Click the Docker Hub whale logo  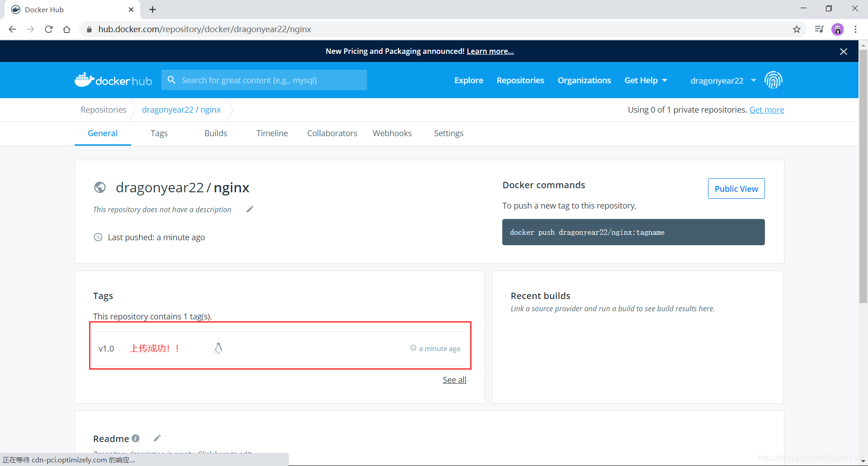click(x=113, y=80)
